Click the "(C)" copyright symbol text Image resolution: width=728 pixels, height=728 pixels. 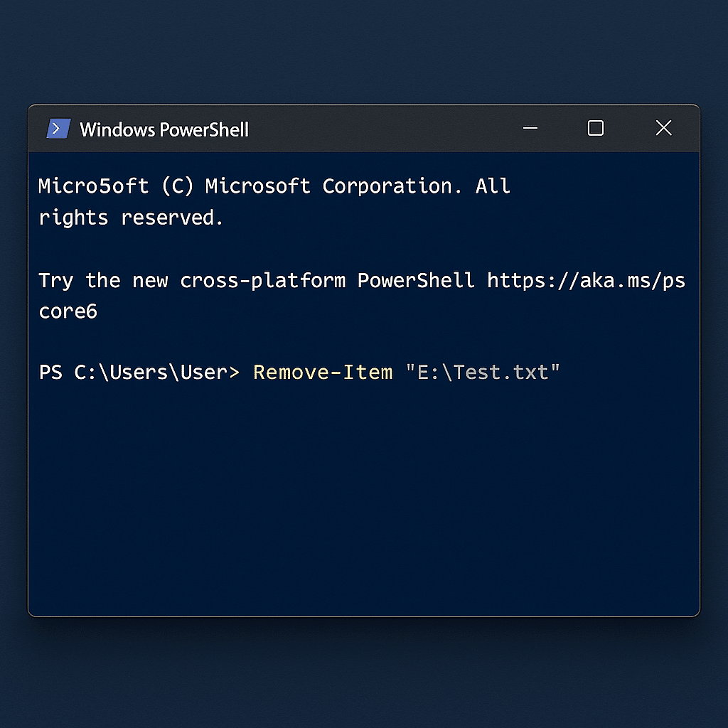point(177,187)
